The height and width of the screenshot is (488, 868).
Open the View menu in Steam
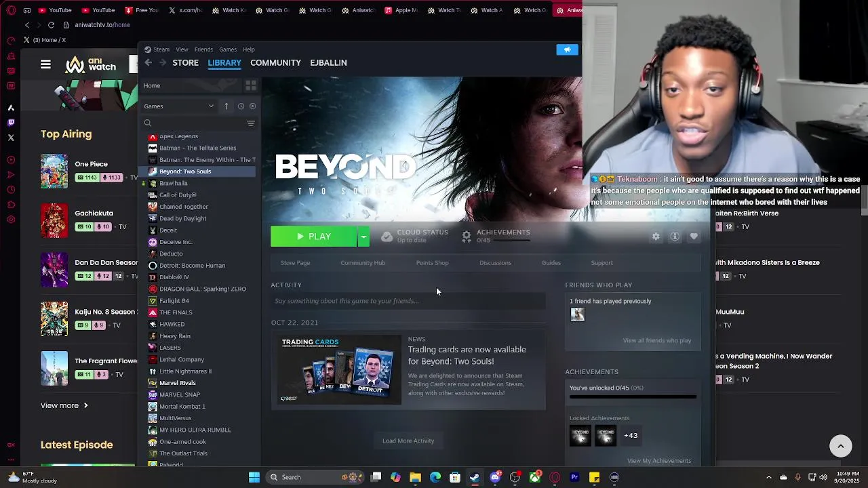click(x=182, y=49)
